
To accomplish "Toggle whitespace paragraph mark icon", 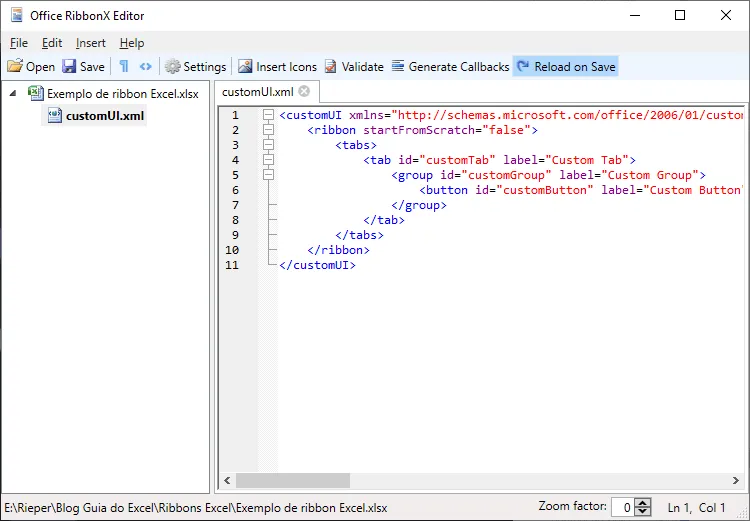I will [x=124, y=66].
